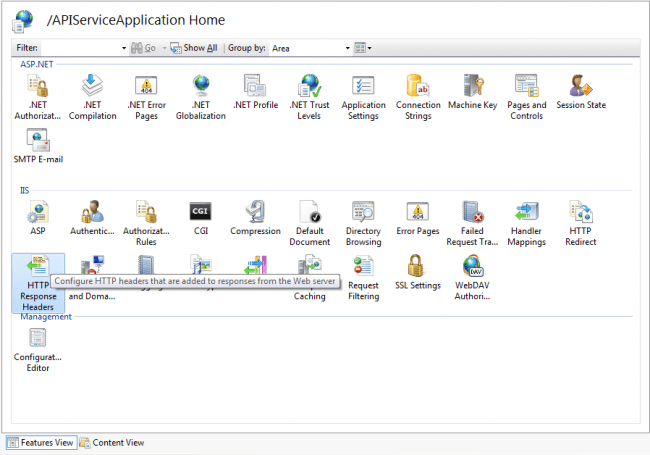The width and height of the screenshot is (650, 455).
Task: Open the Authentication feature
Action: coord(92,218)
